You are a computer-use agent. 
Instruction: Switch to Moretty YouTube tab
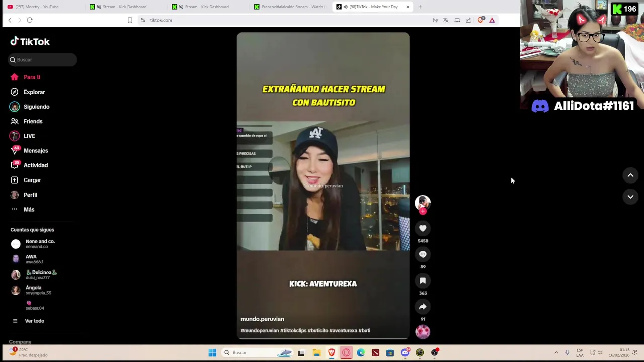pyautogui.click(x=42, y=7)
